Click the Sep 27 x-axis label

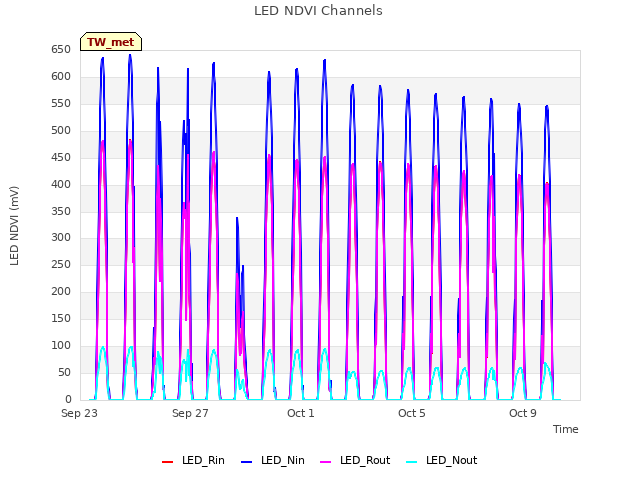click(x=190, y=413)
